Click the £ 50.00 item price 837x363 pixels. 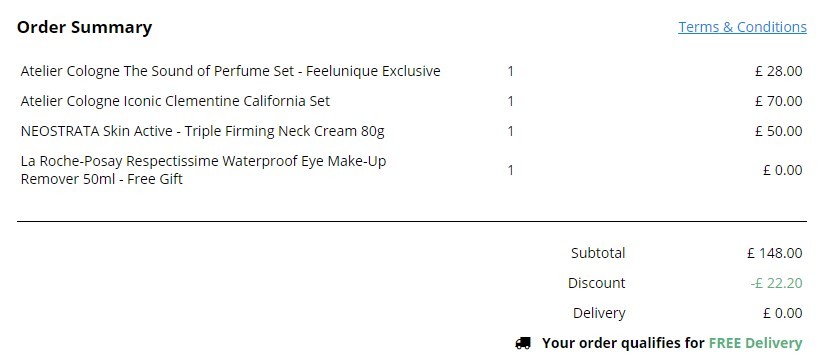[x=778, y=131]
